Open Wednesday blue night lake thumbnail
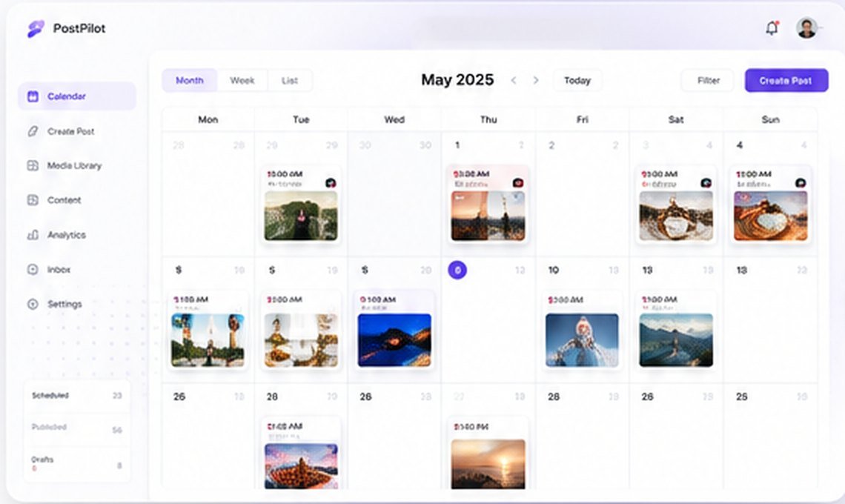 pos(394,340)
